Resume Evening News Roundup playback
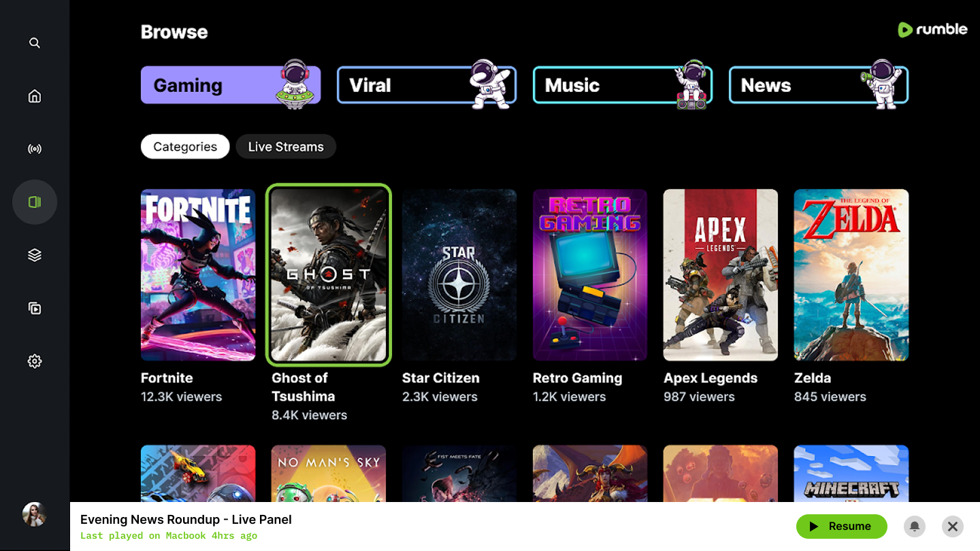Viewport: 980px width, 551px height. pos(842,527)
